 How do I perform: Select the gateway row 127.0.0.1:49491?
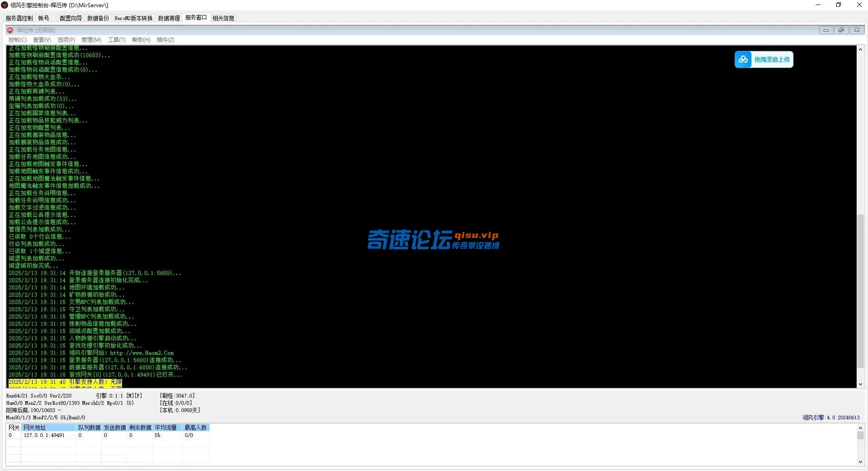(x=108, y=435)
